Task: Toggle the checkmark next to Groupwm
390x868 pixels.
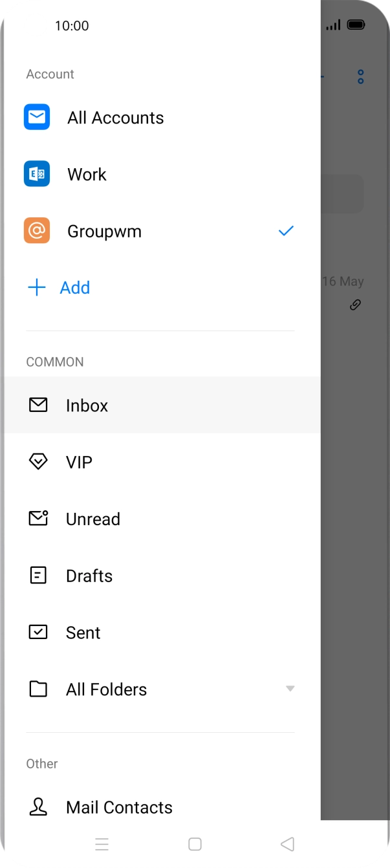Action: (x=285, y=230)
